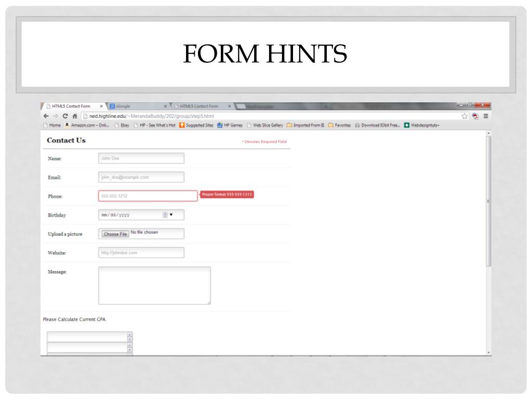Expand the Imported From IE bookmarks folder
Screen dimensions: 532x399
coord(305,125)
